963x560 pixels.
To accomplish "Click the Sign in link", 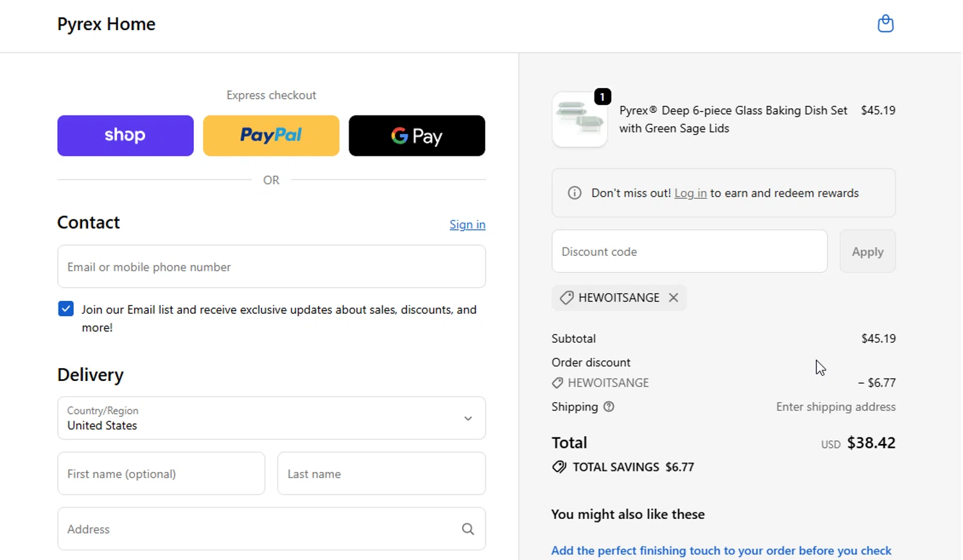I will 467,225.
